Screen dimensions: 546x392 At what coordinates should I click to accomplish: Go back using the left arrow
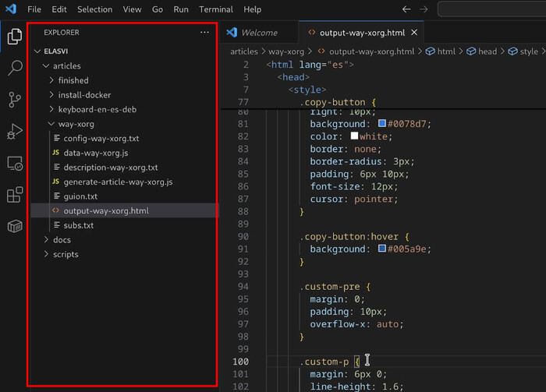406,9
